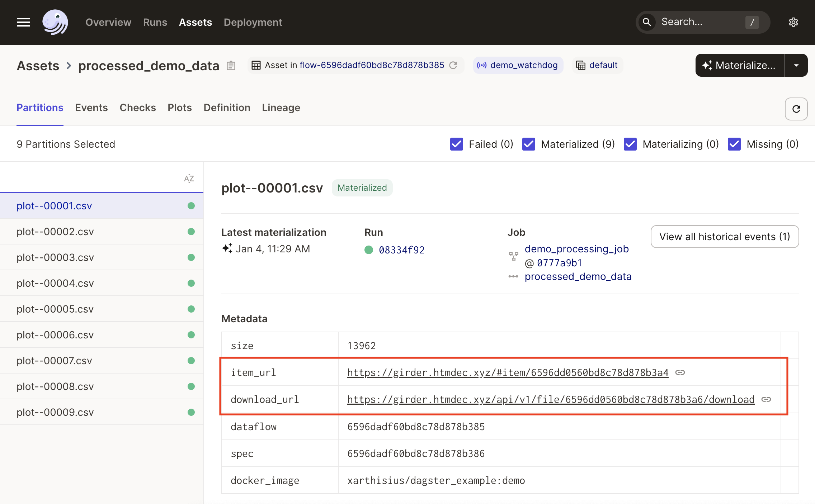
Task: Copy the download_url link icon
Action: (766, 399)
